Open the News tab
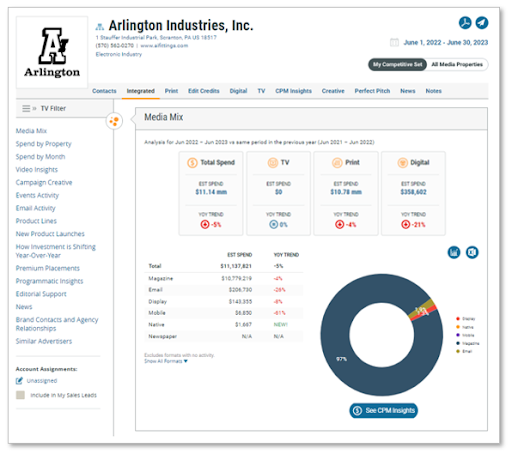The image size is (512, 454). pyautogui.click(x=408, y=91)
